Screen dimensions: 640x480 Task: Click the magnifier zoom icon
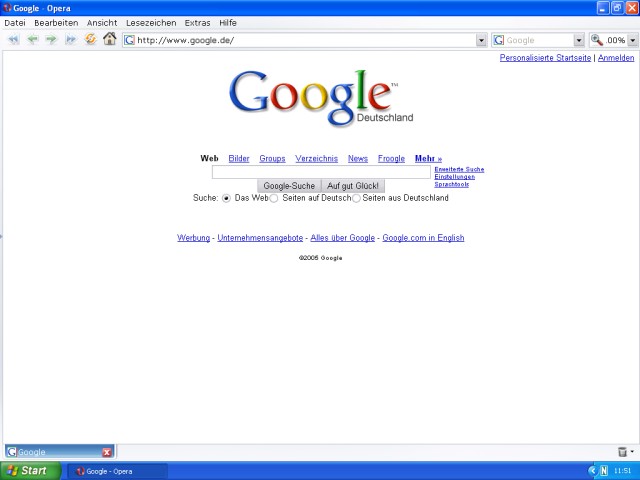(x=597, y=40)
